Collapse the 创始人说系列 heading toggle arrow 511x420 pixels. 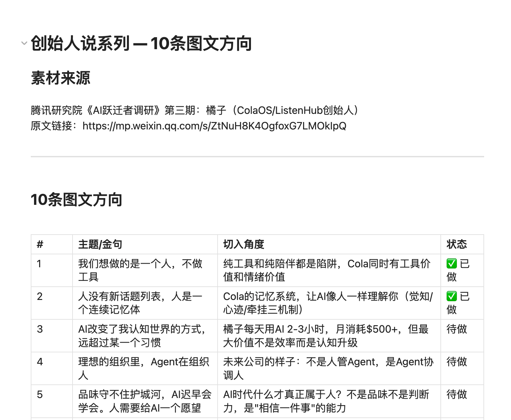[x=24, y=43]
